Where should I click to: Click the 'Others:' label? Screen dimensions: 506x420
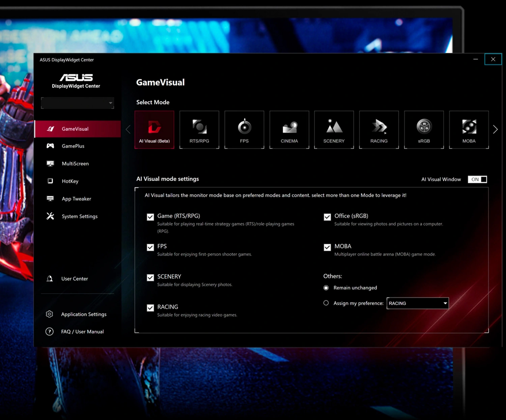tap(333, 276)
